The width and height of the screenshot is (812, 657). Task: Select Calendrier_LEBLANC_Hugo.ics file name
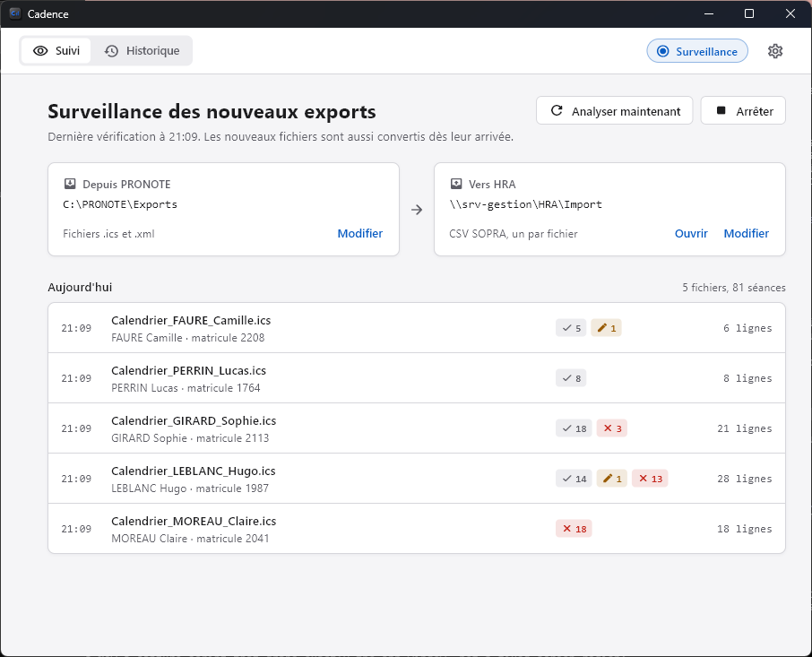pyautogui.click(x=194, y=471)
